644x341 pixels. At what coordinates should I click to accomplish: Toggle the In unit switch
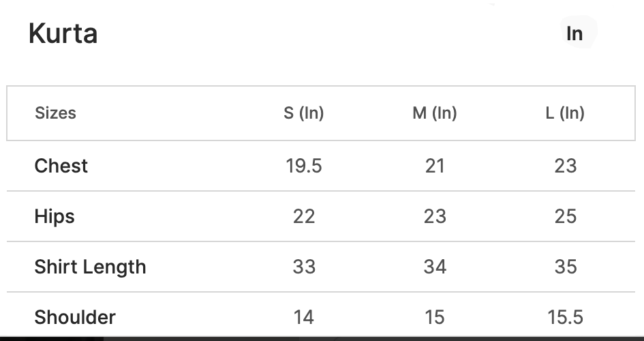click(574, 33)
